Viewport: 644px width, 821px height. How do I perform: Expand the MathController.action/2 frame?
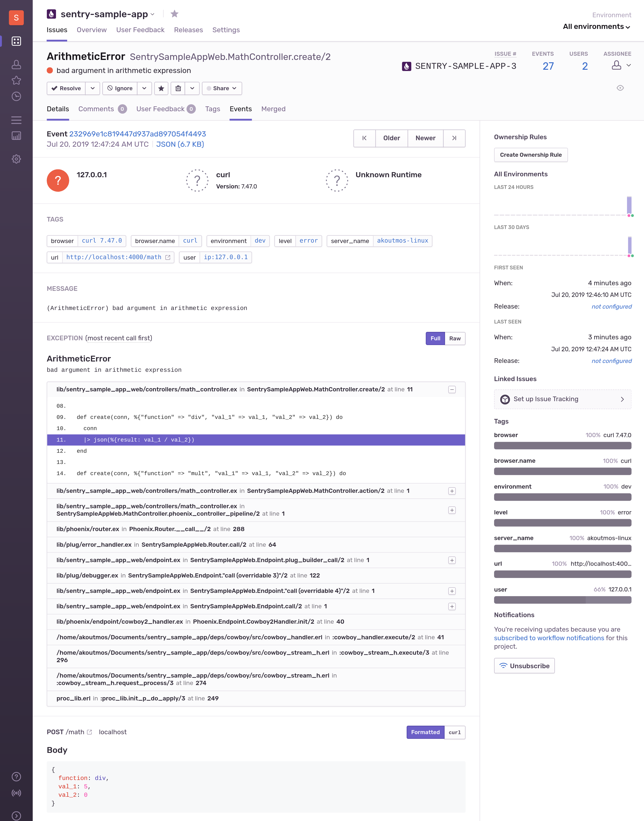(x=452, y=491)
